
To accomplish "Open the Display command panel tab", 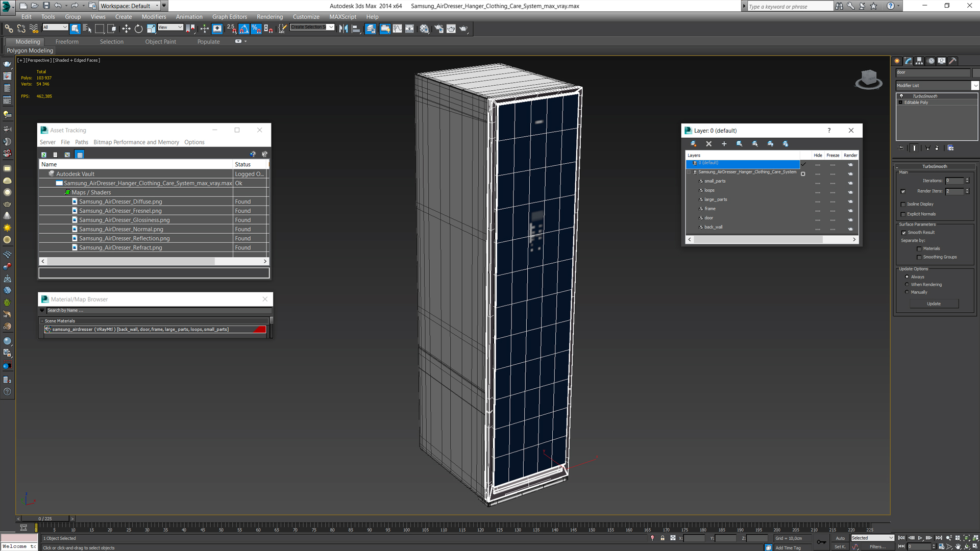I will click(942, 61).
